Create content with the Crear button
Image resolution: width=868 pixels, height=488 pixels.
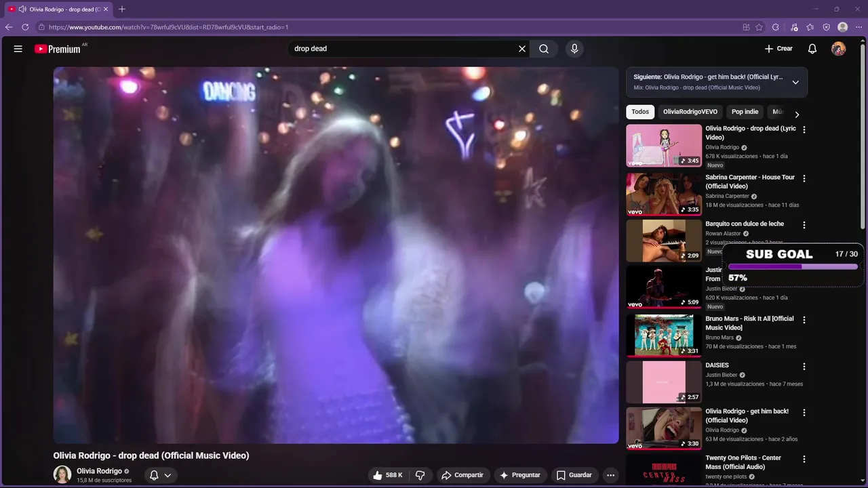[x=778, y=49]
